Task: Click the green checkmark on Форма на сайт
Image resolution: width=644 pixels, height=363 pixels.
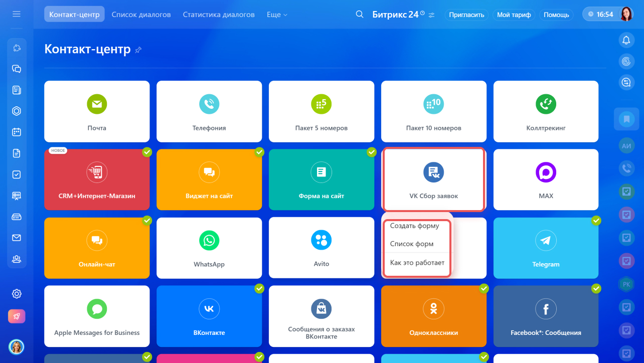Action: pyautogui.click(x=372, y=152)
